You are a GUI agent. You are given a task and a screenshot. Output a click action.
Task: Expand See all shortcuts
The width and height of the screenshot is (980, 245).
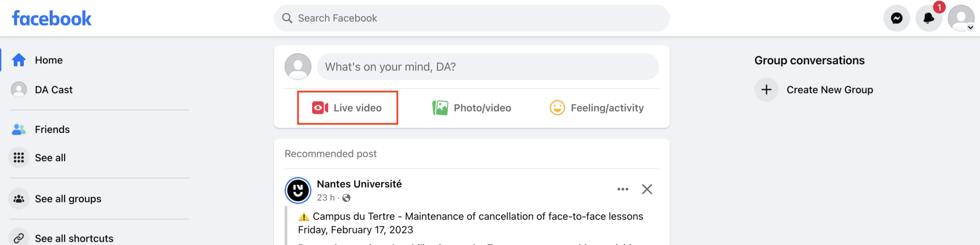pyautogui.click(x=74, y=238)
